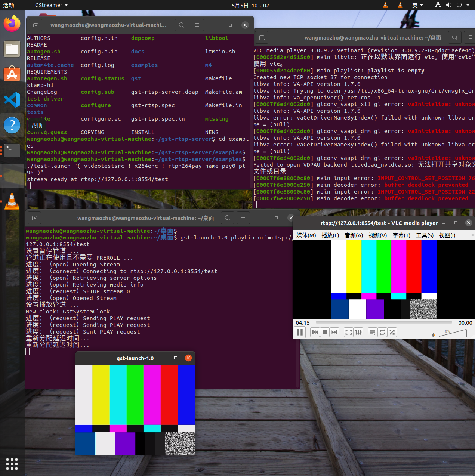Image resolution: width=475 pixels, height=476 pixels.
Task: Toggle VLC remaining time 00:00 display
Action: point(465,323)
